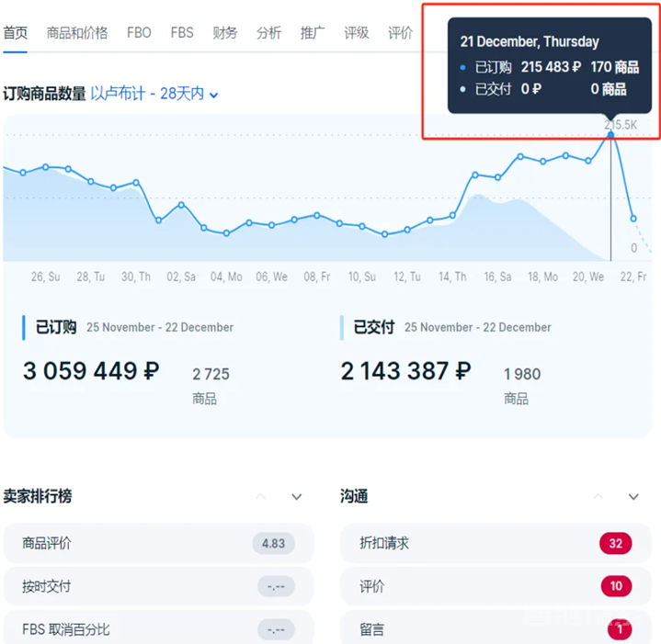
Task: Open the 评价 tab in navigation
Action: (x=401, y=33)
